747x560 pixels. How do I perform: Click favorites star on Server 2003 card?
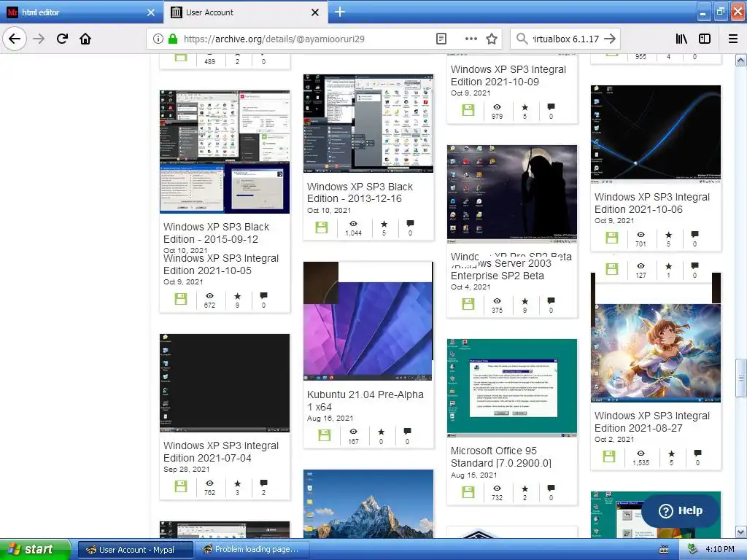(525, 301)
